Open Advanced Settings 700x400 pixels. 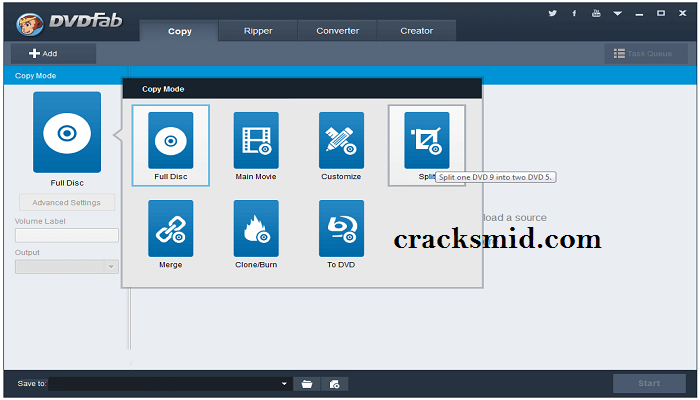[67, 202]
